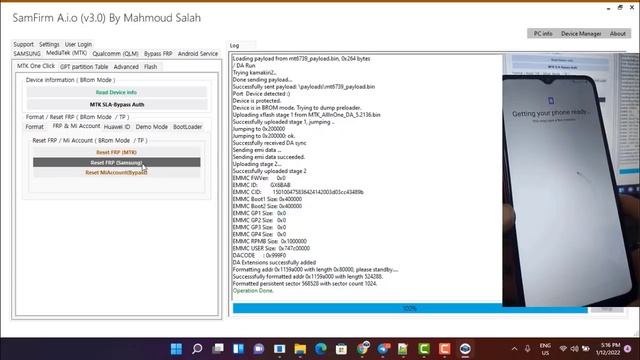Viewport: 640px width, 360px height.
Task: Open the GPT partition Table sub-tab
Action: pos(84,67)
